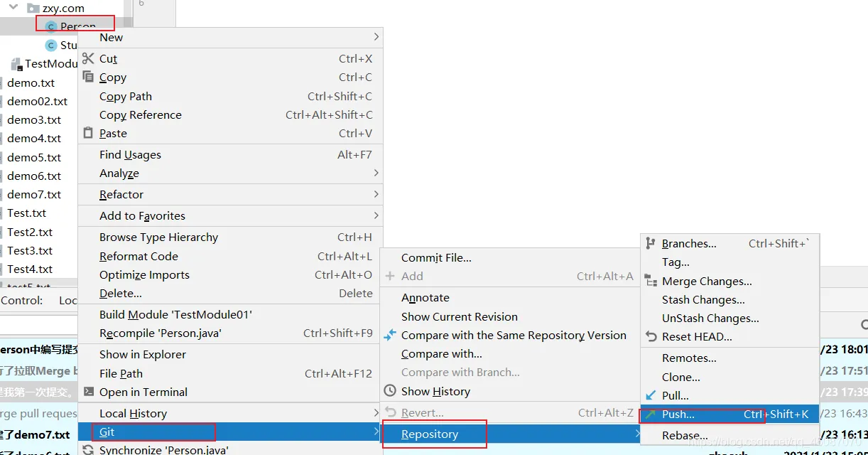This screenshot has height=455, width=868.
Task: Expand the Refactor submenu arrow
Action: [376, 194]
